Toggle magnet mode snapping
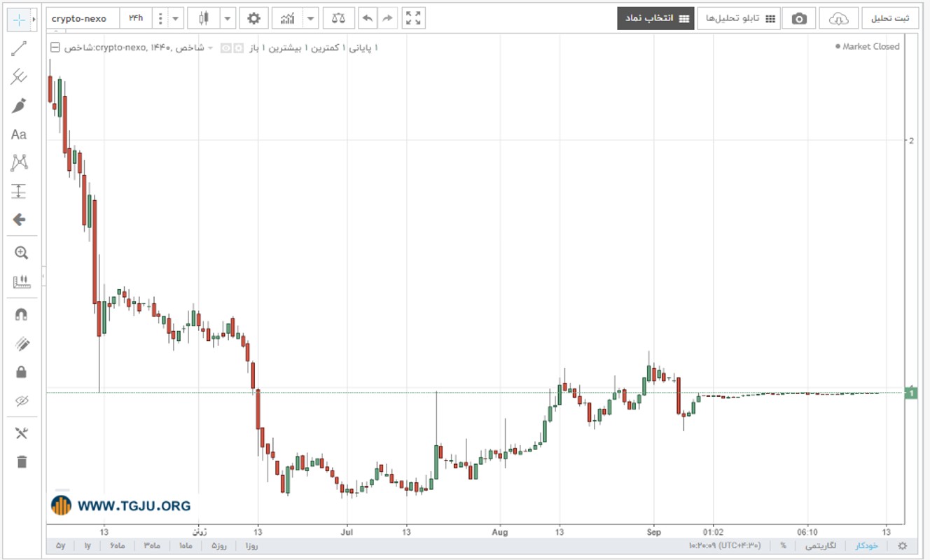The height and width of the screenshot is (560, 930). click(x=21, y=314)
